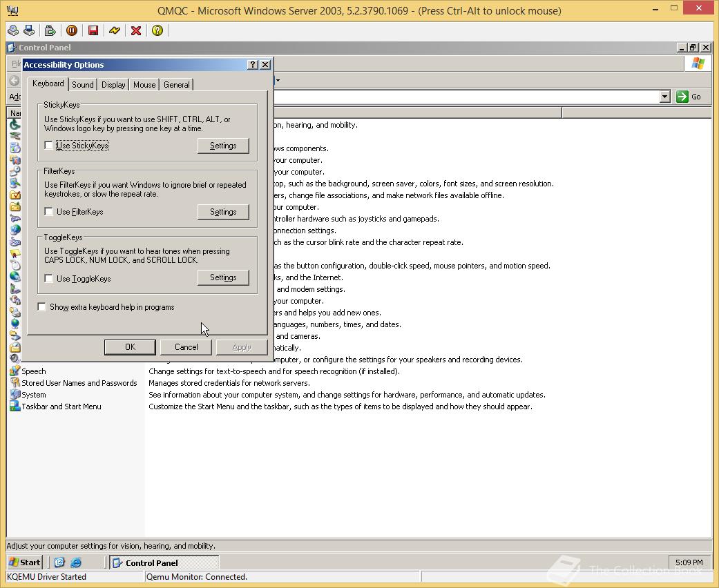Viewport: 719px width, 588px height.
Task: Launch Internet Explorer from quick launch
Action: 76,562
